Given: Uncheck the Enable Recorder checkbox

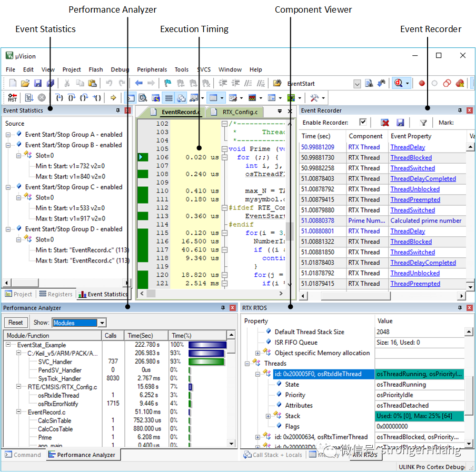Looking at the screenshot, I should [363, 122].
